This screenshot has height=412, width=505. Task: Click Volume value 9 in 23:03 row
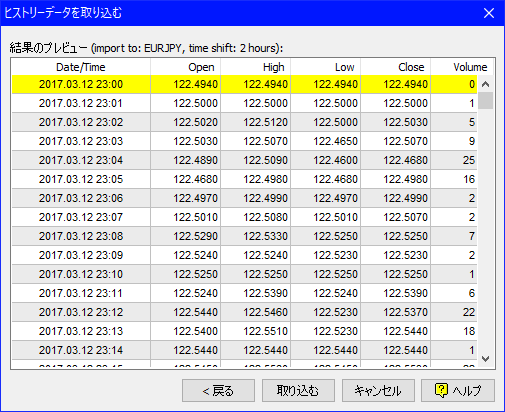pyautogui.click(x=472, y=141)
